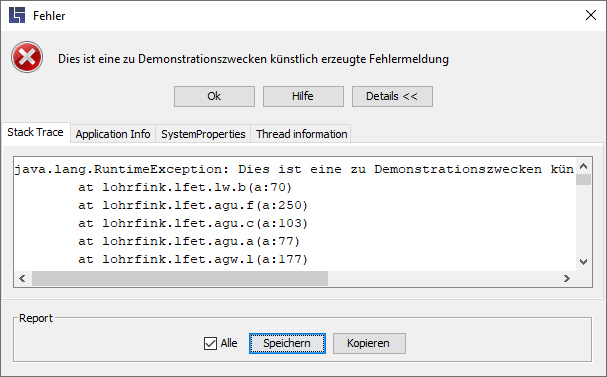607x377 pixels.
Task: Collapse details with Details << button
Action: (x=392, y=96)
